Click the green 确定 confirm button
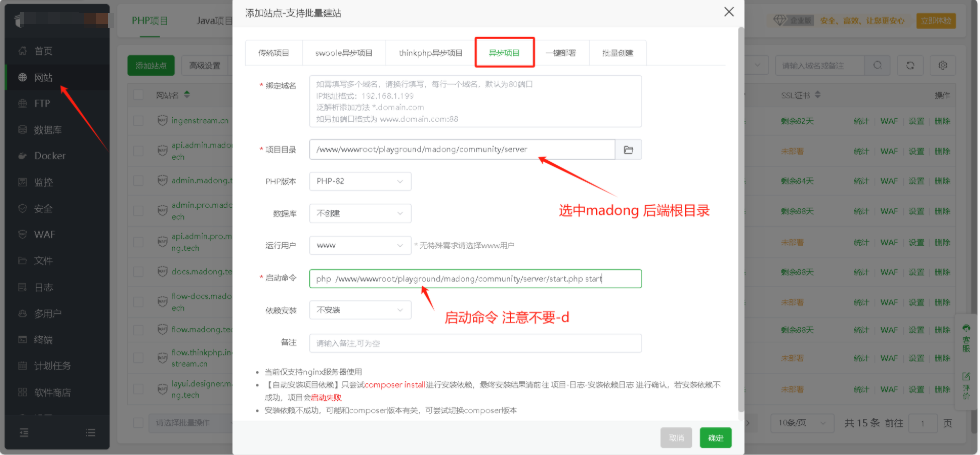 715,437
